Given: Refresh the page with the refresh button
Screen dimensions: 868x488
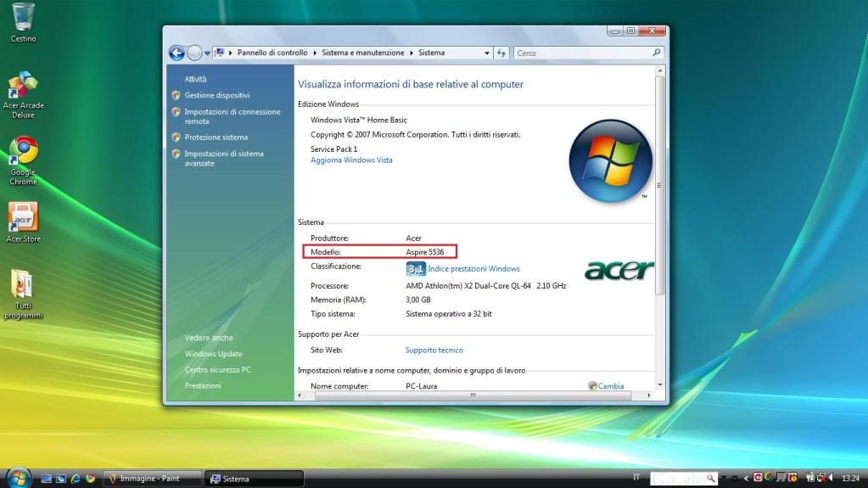Looking at the screenshot, I should (x=501, y=53).
